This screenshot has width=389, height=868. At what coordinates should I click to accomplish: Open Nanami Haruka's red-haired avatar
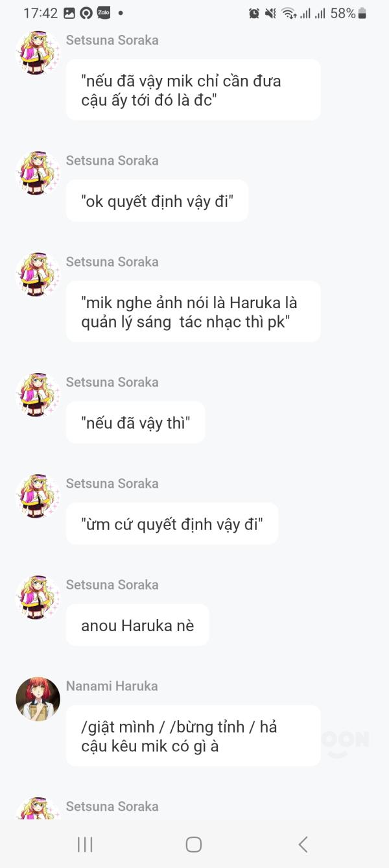point(38,699)
